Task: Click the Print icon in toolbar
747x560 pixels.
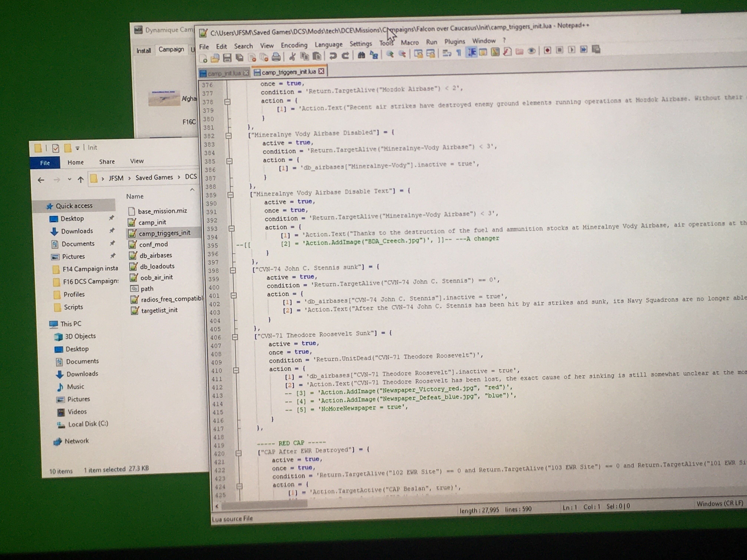Action: pos(276,57)
